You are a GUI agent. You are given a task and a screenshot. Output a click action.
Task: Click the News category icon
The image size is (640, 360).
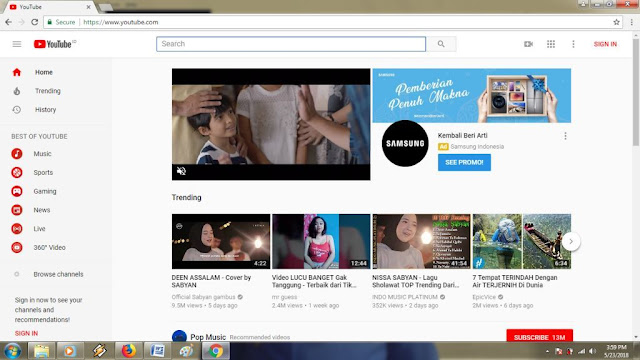[x=17, y=210]
